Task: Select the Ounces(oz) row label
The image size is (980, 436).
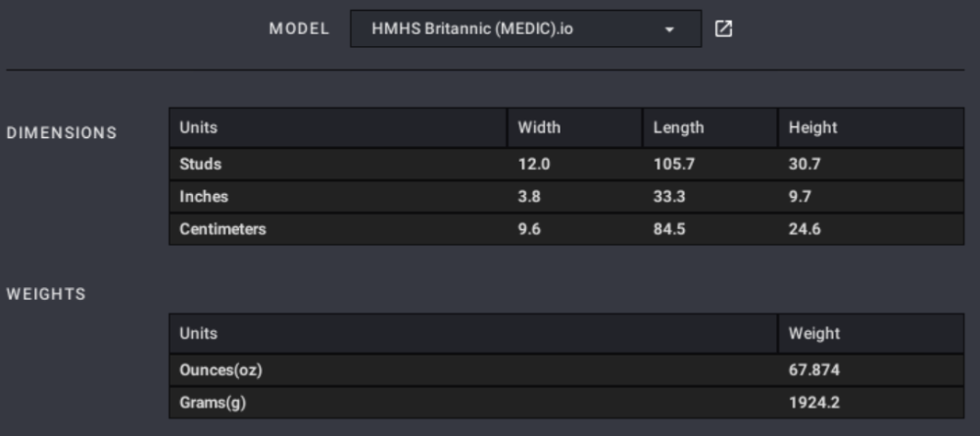Action: pos(220,370)
